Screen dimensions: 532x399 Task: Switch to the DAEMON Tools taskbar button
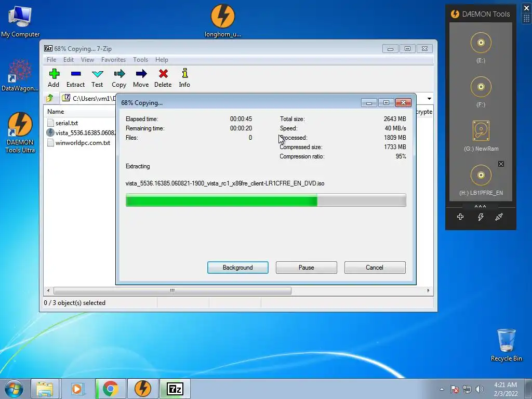(x=143, y=389)
